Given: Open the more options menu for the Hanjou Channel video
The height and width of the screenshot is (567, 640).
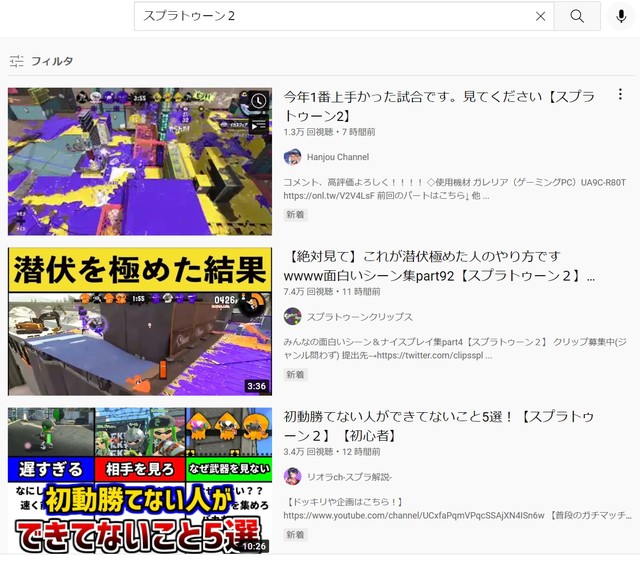Looking at the screenshot, I should tap(620, 94).
